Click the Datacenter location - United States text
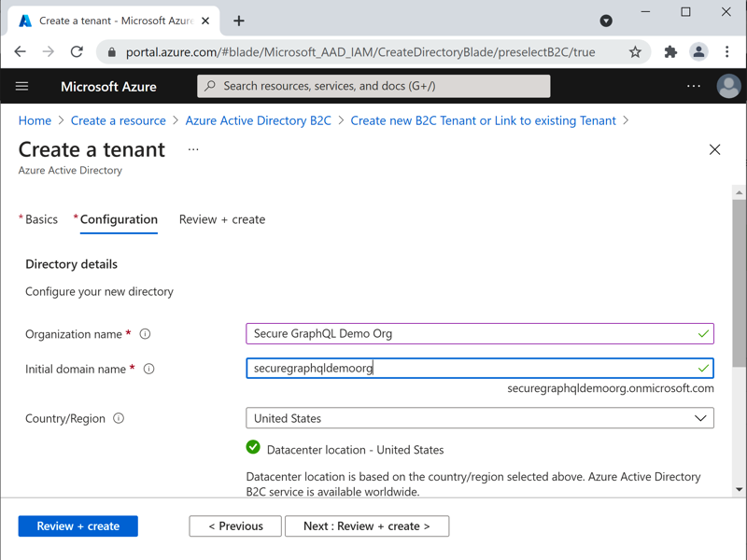 coord(355,450)
